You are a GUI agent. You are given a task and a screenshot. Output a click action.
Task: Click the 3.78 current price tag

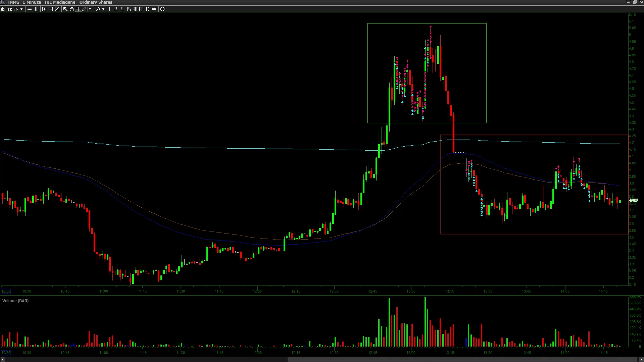pos(634,201)
